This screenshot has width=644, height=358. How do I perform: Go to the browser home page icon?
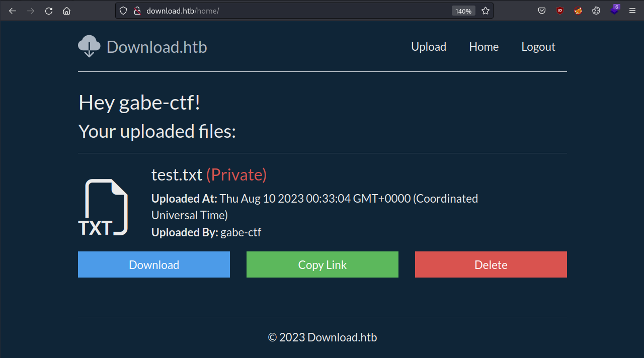(66, 11)
